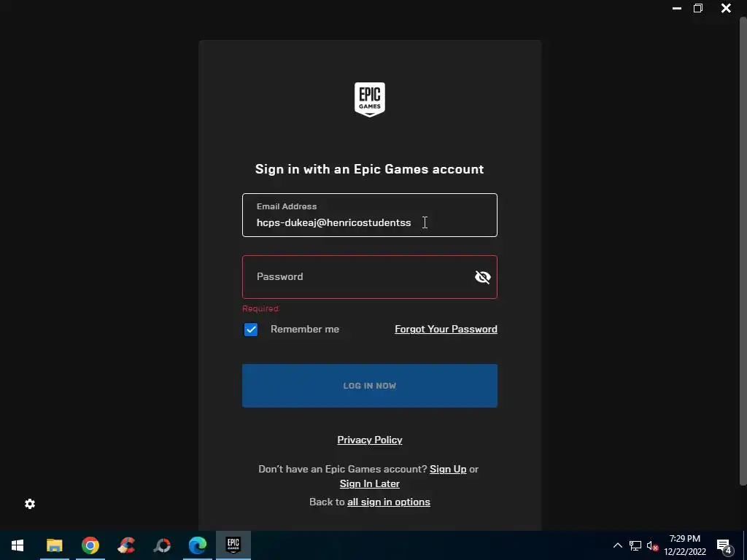
Task: Click the LOG IN NOW button
Action: (370, 386)
